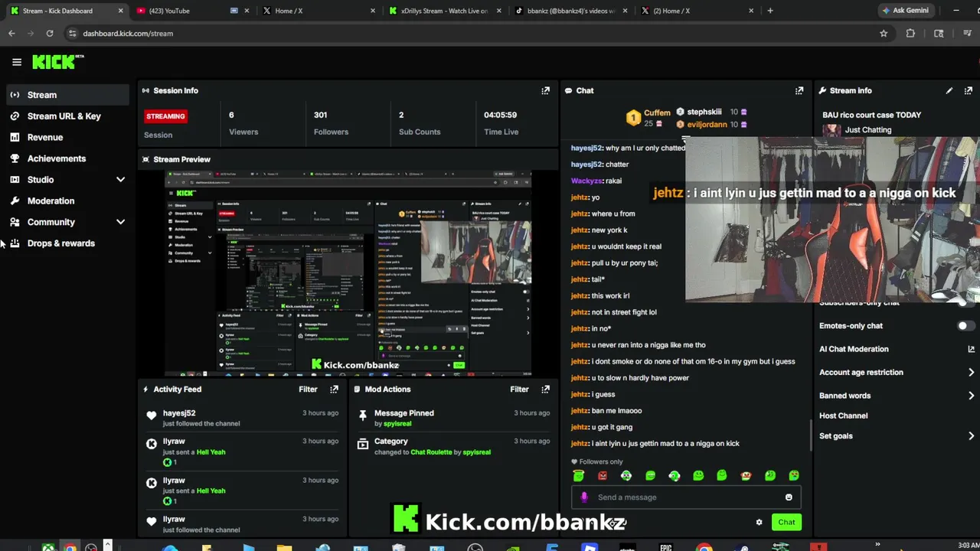This screenshot has height=551, width=980.
Task: Insert the red angry emote
Action: tap(603, 475)
